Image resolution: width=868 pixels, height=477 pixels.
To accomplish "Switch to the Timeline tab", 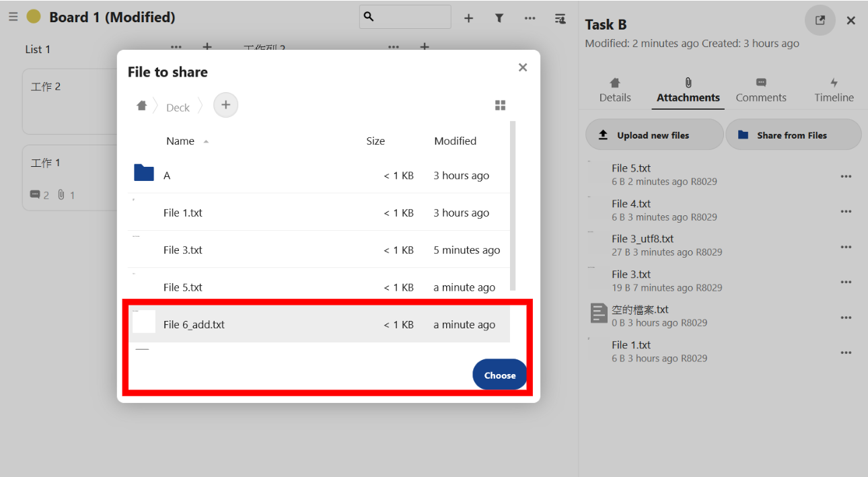I will (834, 91).
